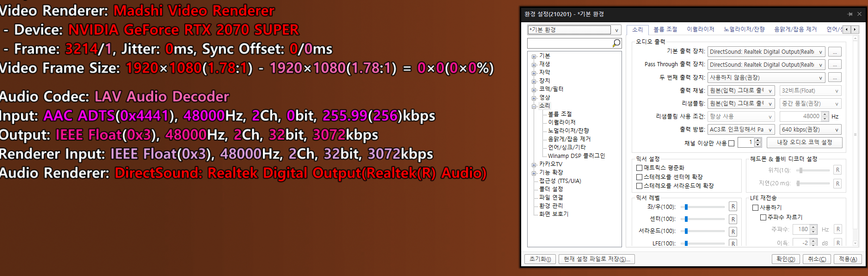Screen dimensions: 868x276
Task: Reset 서라운드(100) slider with its R button
Action: pyautogui.click(x=733, y=232)
